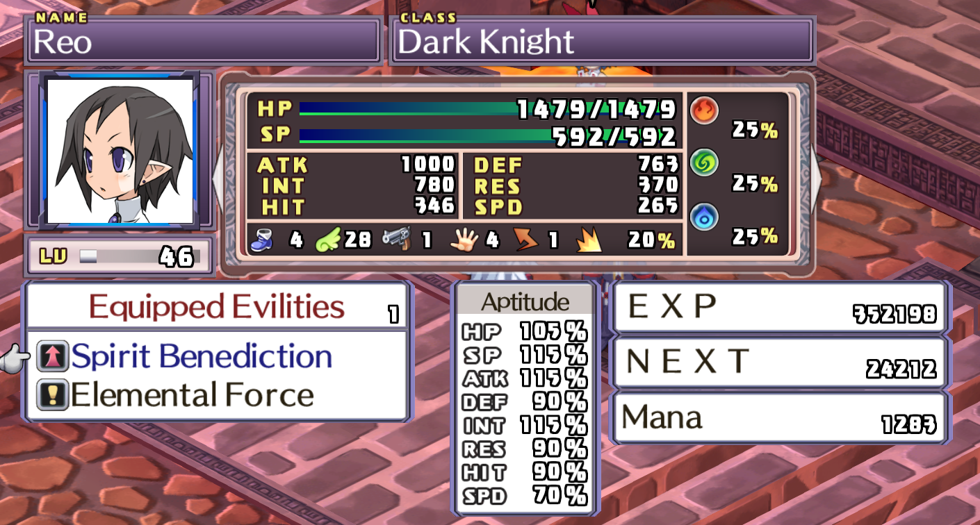The image size is (980, 525).
Task: Click the water element droplet icon
Action: click(x=704, y=217)
